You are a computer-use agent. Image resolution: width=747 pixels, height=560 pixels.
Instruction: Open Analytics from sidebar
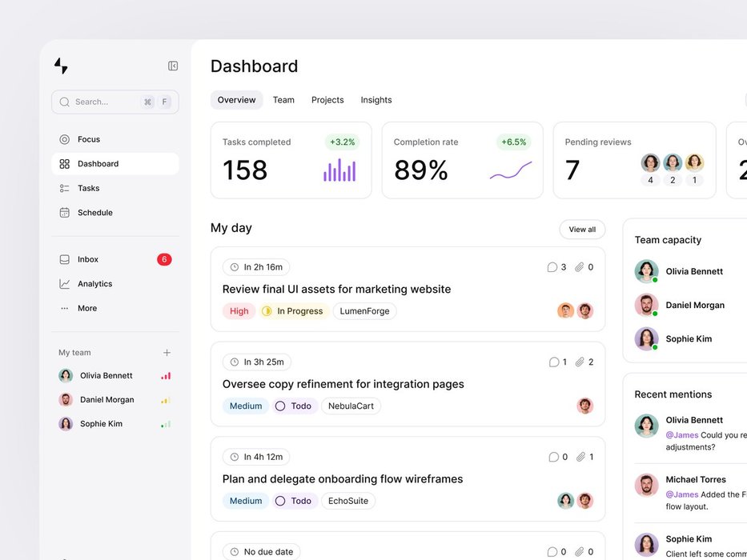pyautogui.click(x=94, y=284)
